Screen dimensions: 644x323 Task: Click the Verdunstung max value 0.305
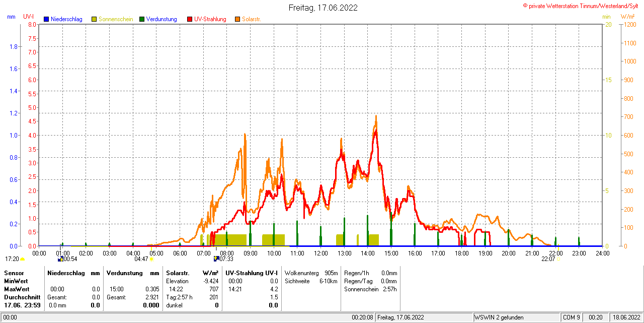152,289
